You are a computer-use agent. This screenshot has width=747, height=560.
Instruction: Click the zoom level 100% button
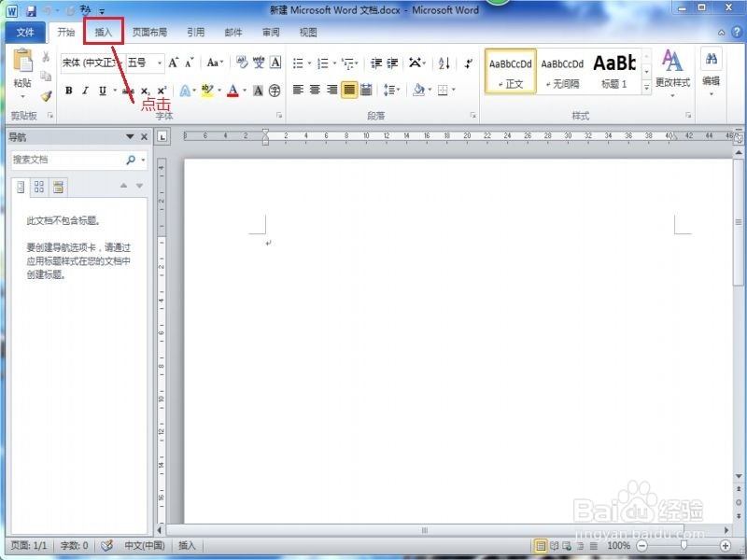click(x=618, y=546)
